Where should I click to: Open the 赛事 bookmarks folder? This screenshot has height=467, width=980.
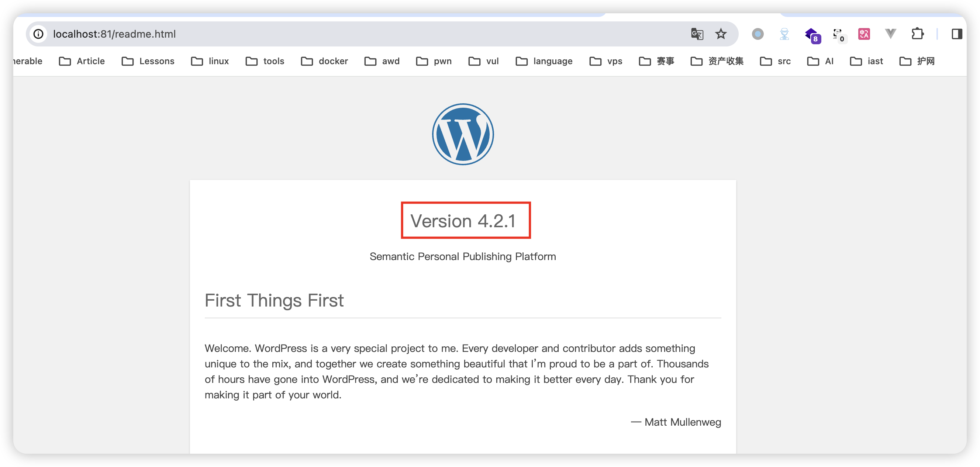[x=656, y=61]
